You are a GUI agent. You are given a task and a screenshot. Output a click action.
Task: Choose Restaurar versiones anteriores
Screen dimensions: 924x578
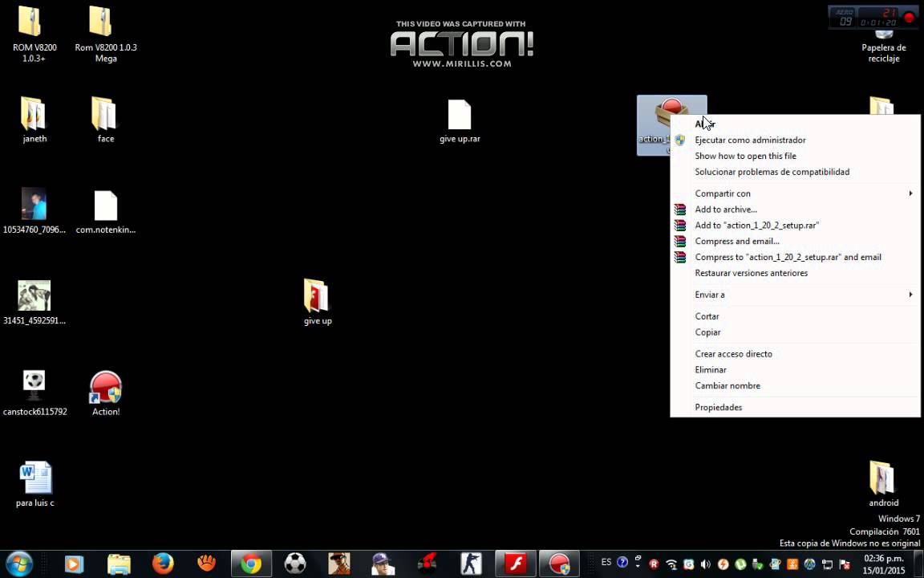tap(795, 272)
